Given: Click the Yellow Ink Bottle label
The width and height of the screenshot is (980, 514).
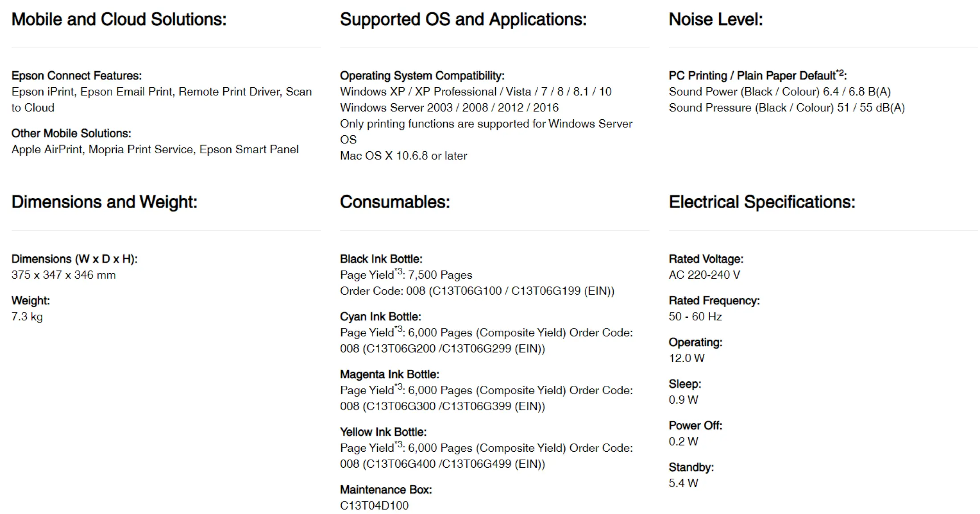Looking at the screenshot, I should click(x=383, y=432).
